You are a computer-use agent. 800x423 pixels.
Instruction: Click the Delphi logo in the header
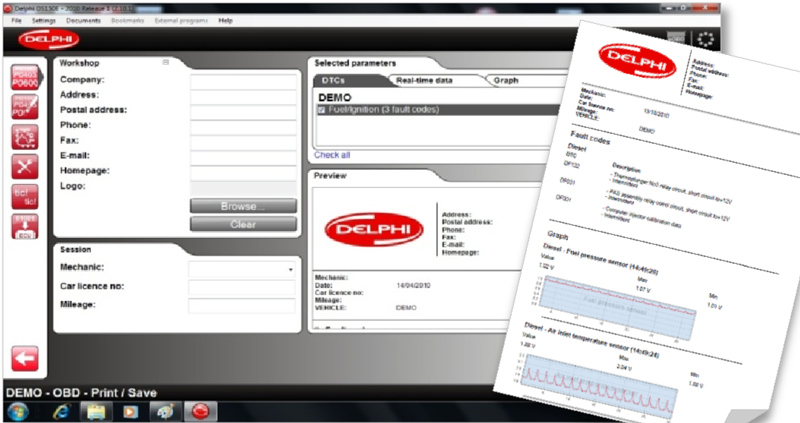(49, 40)
